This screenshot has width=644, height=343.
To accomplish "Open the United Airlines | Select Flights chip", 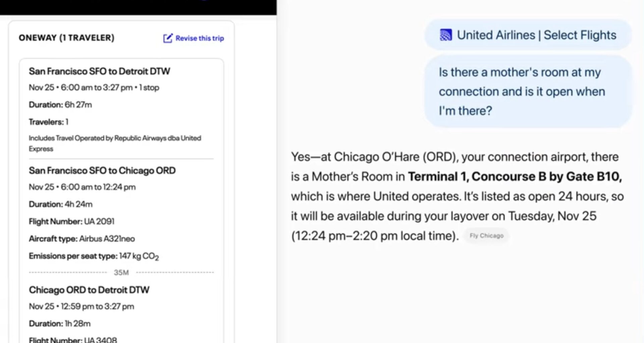I will pos(528,35).
